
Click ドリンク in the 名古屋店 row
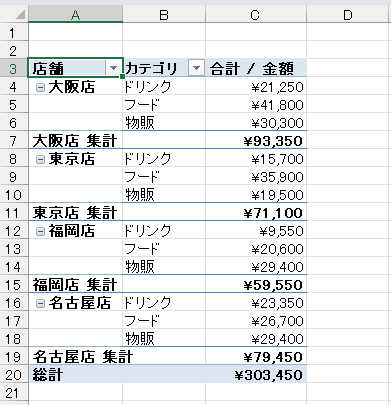148,303
